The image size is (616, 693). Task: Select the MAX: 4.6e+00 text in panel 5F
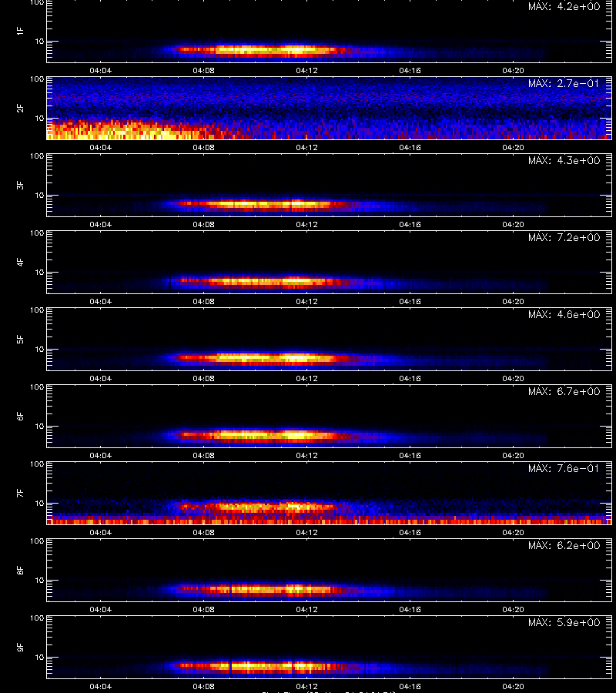pos(564,315)
